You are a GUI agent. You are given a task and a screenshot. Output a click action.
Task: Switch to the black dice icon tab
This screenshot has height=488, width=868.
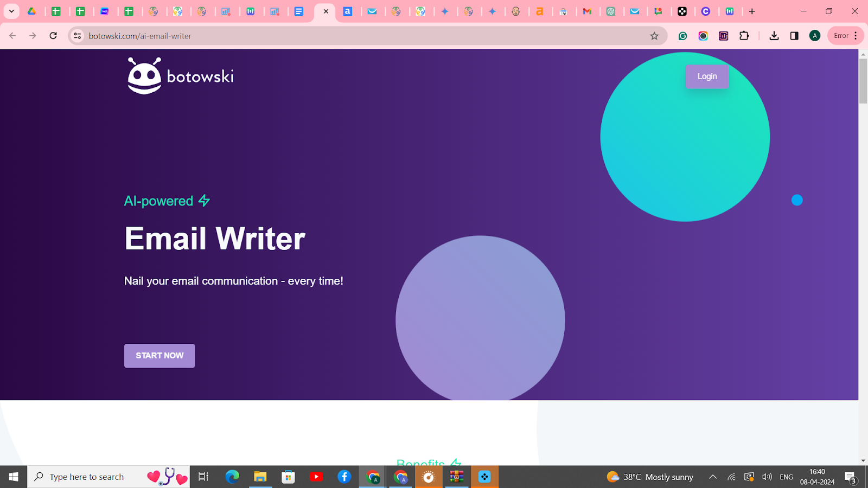click(x=682, y=11)
